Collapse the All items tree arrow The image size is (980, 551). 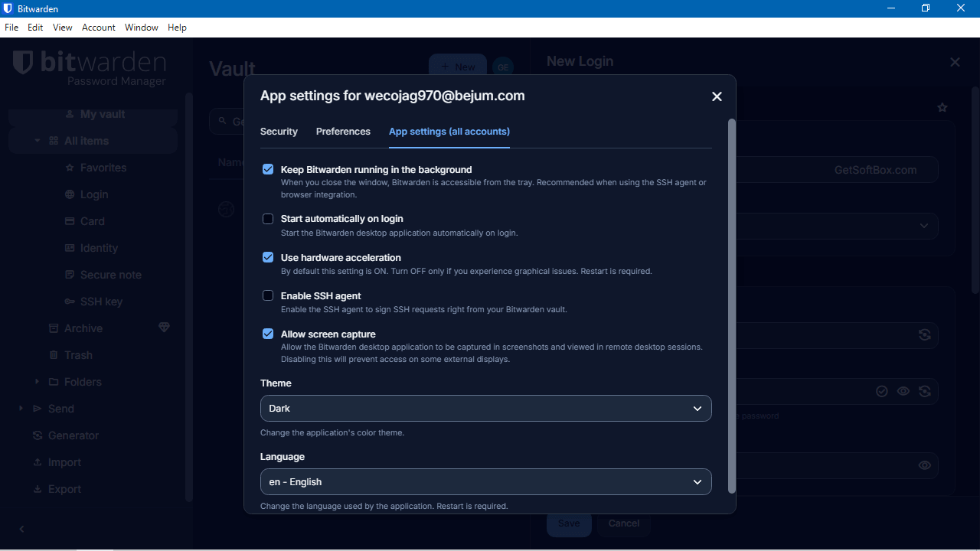(38, 141)
